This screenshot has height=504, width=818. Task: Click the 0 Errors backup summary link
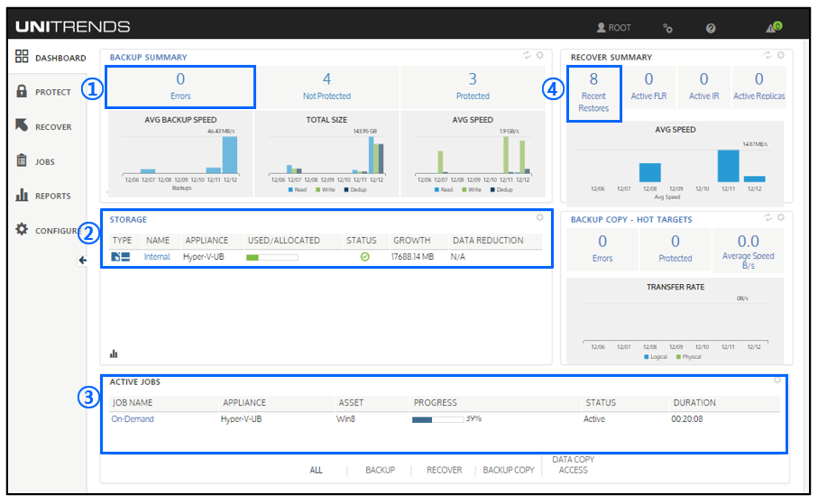(x=180, y=87)
